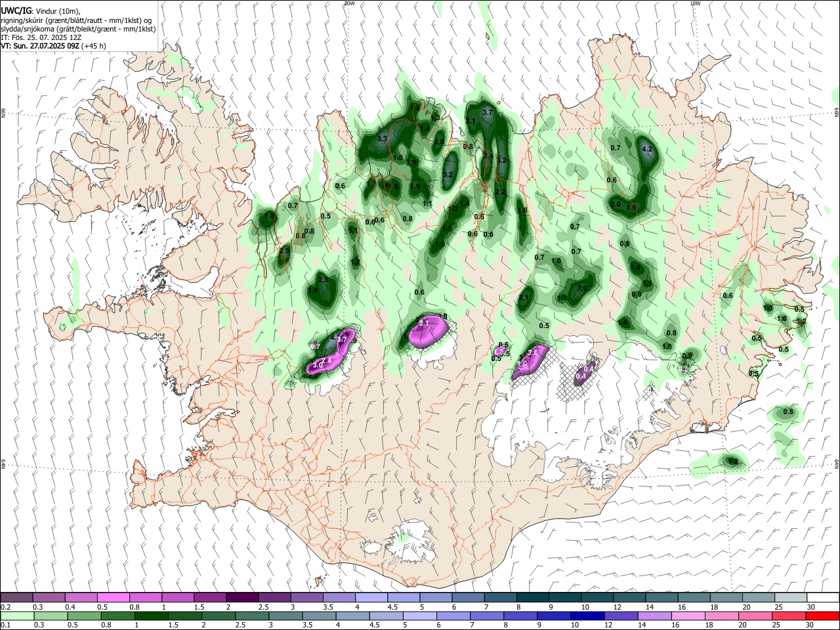This screenshot has height=630, width=840.
Task: Click the 4.2 precipitation value in the northeast
Action: pyautogui.click(x=647, y=149)
